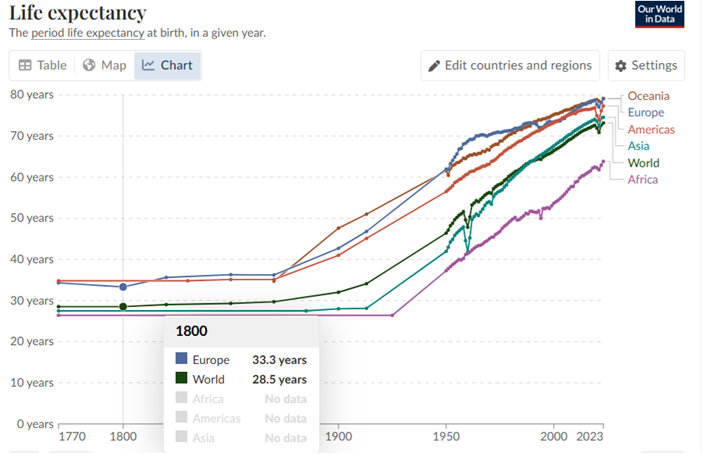Viewport: 704px width, 454px height.
Task: Open Edit countries and regions
Action: pyautogui.click(x=510, y=66)
